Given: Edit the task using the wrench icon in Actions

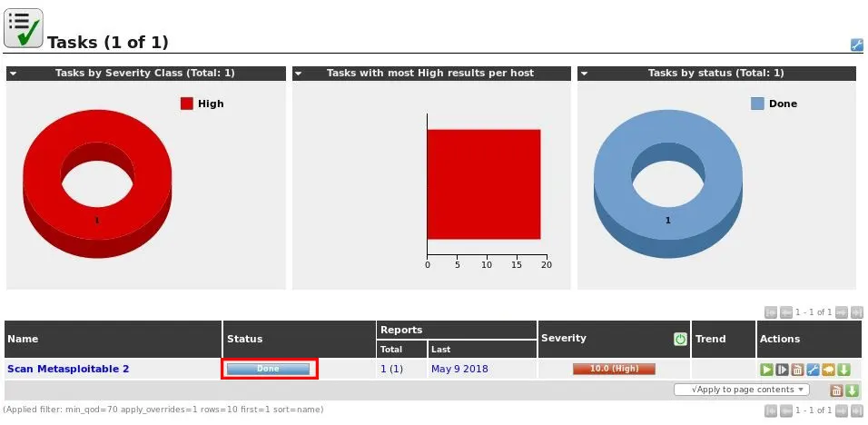Looking at the screenshot, I should 813,370.
